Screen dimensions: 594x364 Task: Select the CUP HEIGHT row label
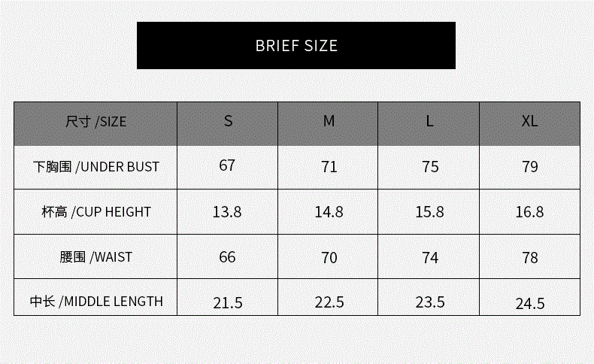point(96,211)
